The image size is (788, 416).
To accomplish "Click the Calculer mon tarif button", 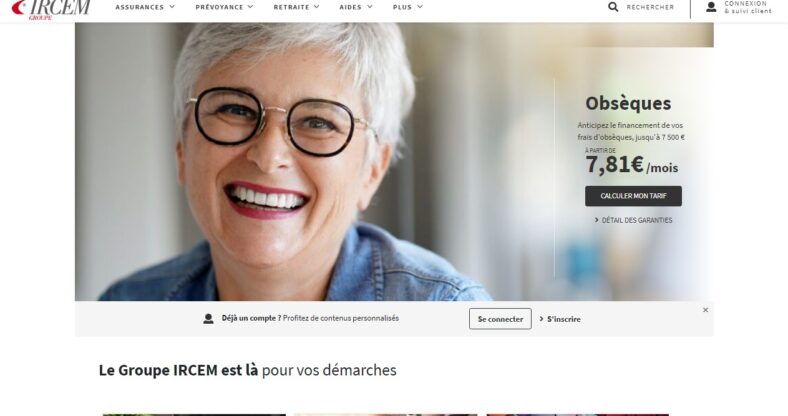I will coord(633,196).
